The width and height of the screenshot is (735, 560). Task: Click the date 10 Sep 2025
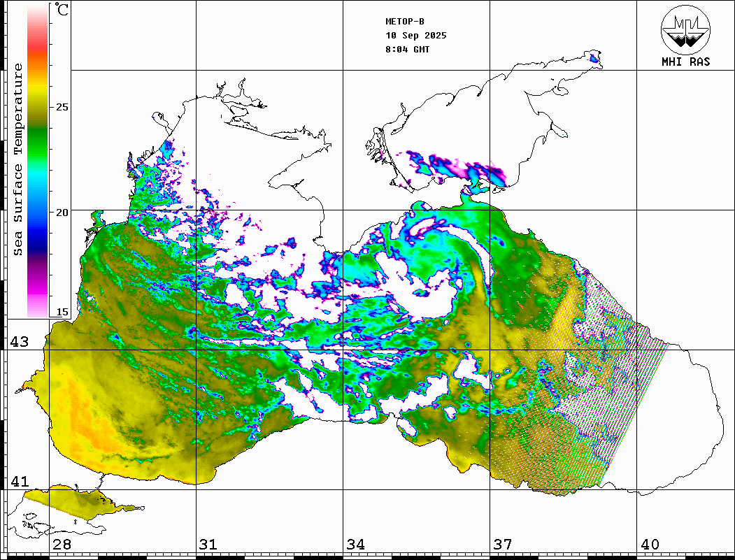(415, 36)
